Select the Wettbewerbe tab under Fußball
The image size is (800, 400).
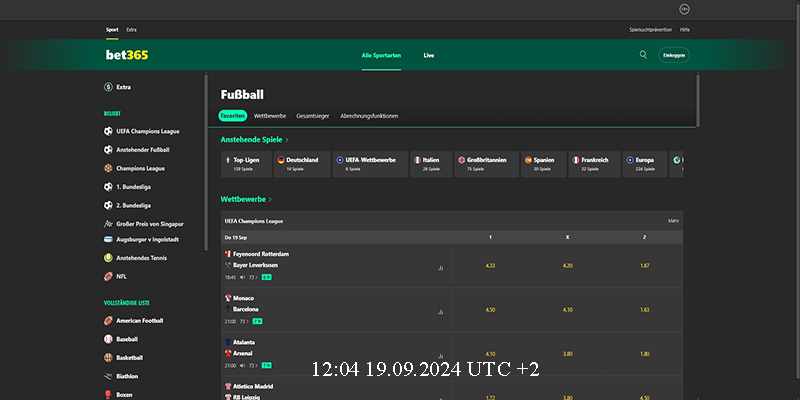270,116
